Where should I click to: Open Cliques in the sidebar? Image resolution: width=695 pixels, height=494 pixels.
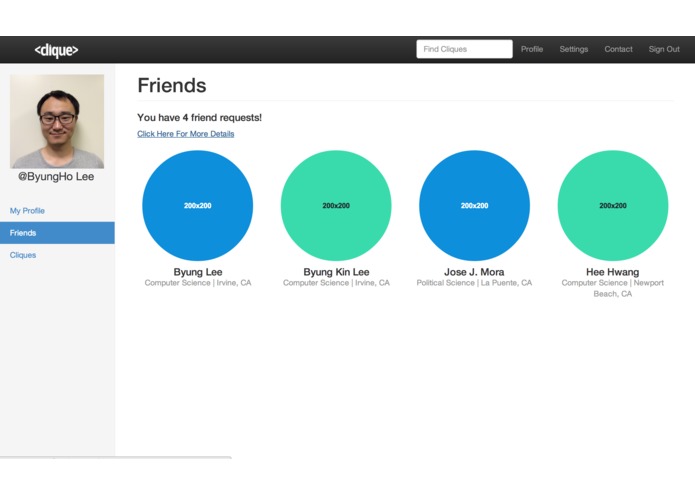point(23,255)
